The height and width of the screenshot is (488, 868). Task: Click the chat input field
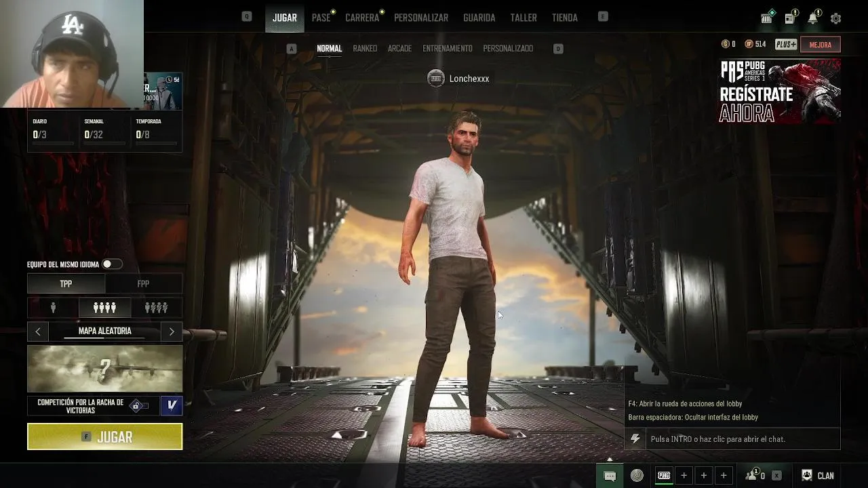coord(743,439)
